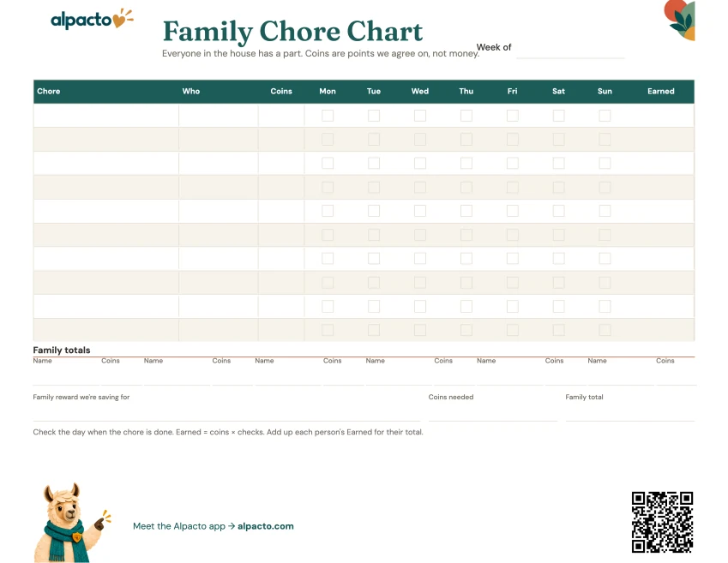The width and height of the screenshot is (728, 563).
Task: Check the Tue box in the first chore row
Action: (x=374, y=115)
